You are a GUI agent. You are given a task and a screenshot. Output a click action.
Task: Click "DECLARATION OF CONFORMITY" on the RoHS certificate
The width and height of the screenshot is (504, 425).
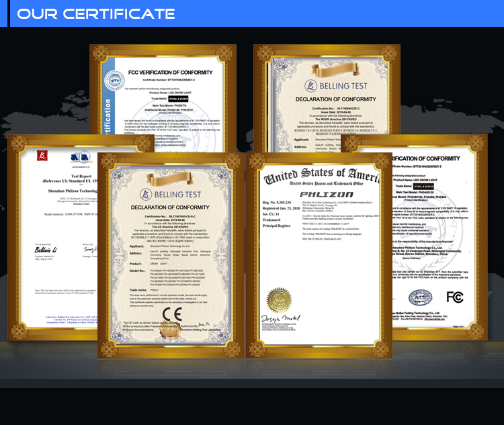336,99
